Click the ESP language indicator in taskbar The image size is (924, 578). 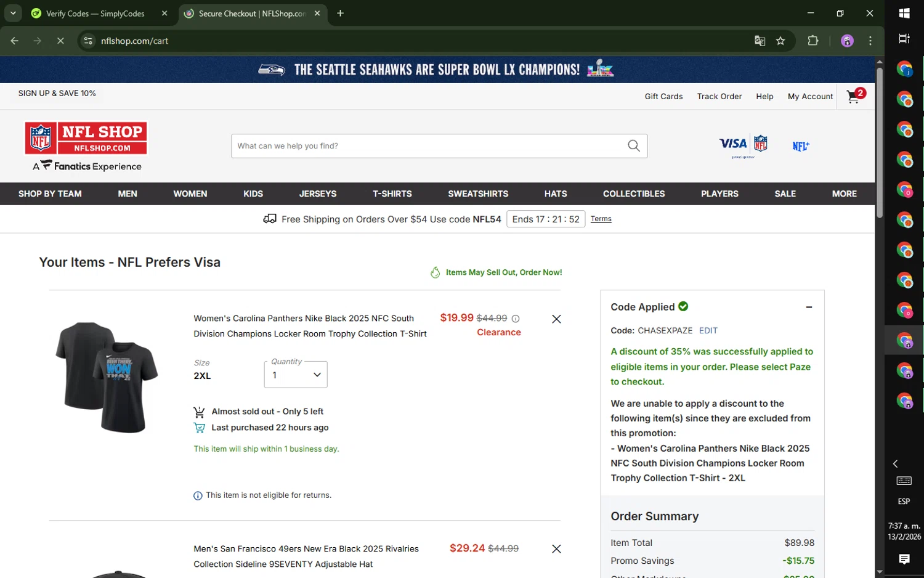(904, 501)
